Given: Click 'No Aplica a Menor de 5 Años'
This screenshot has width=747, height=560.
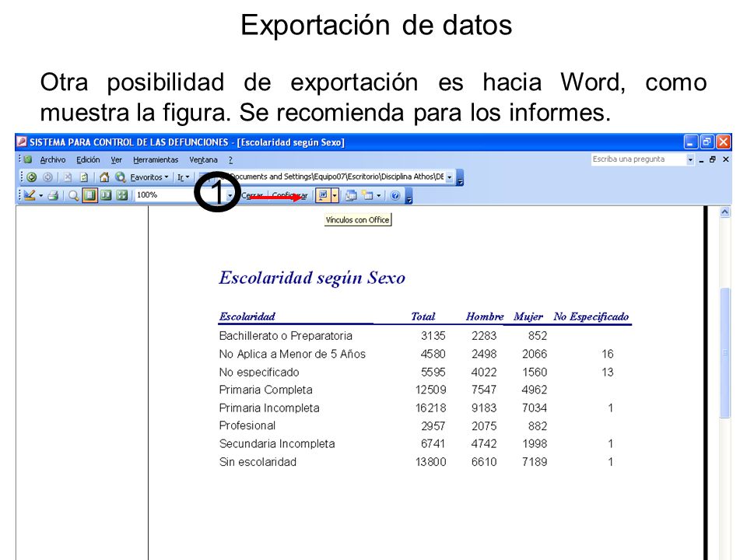Looking at the screenshot, I should click(x=292, y=355).
